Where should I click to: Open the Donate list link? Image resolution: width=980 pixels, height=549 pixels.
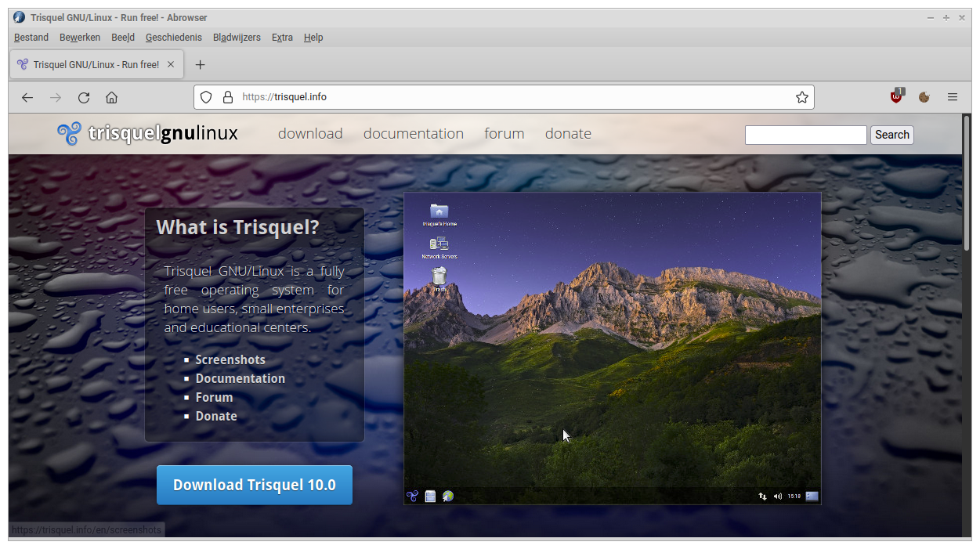(x=216, y=416)
